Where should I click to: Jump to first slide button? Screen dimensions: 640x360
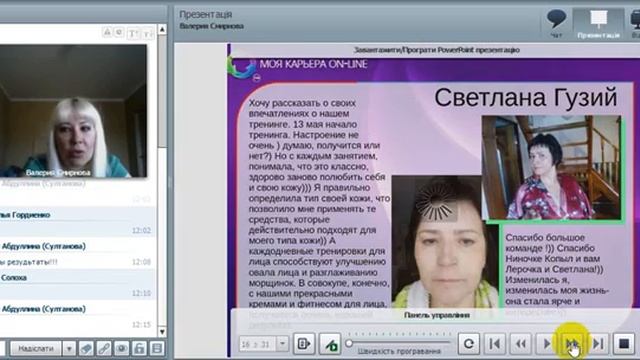(495, 344)
